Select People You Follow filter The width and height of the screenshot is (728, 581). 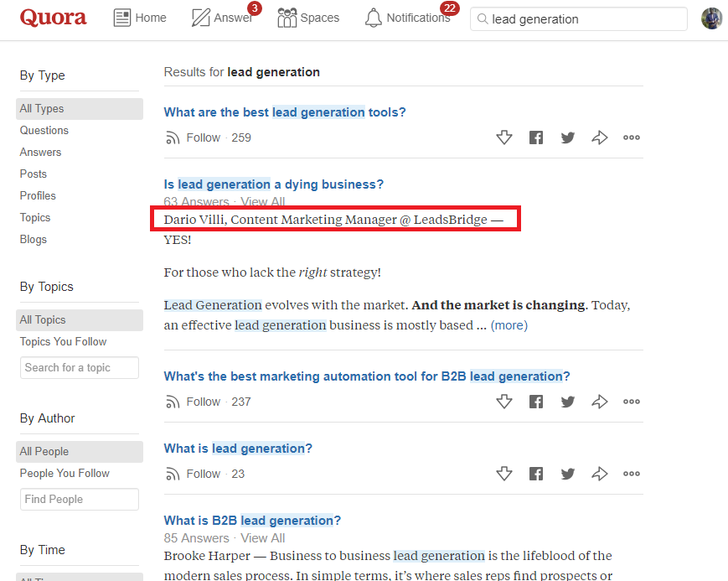[65, 473]
